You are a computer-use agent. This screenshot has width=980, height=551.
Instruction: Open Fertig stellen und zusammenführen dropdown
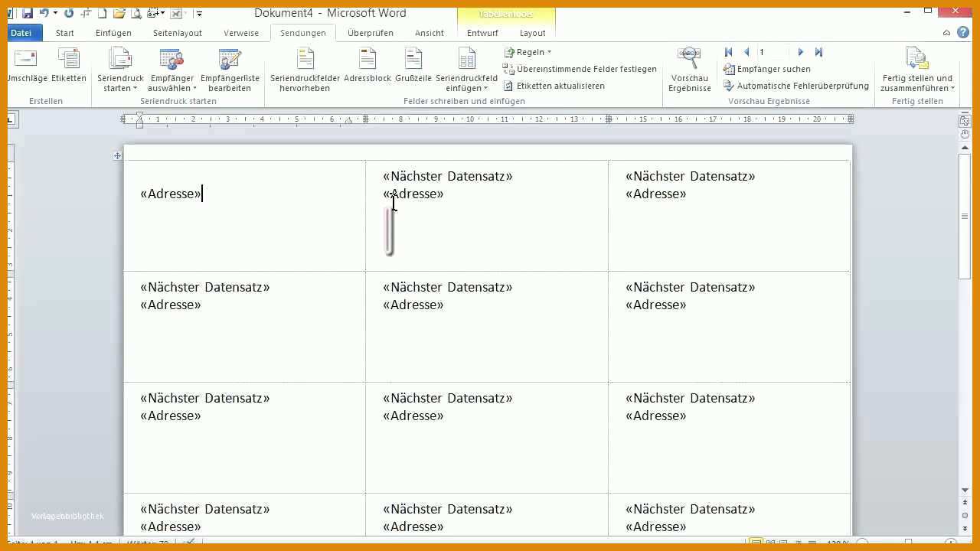coord(917,70)
